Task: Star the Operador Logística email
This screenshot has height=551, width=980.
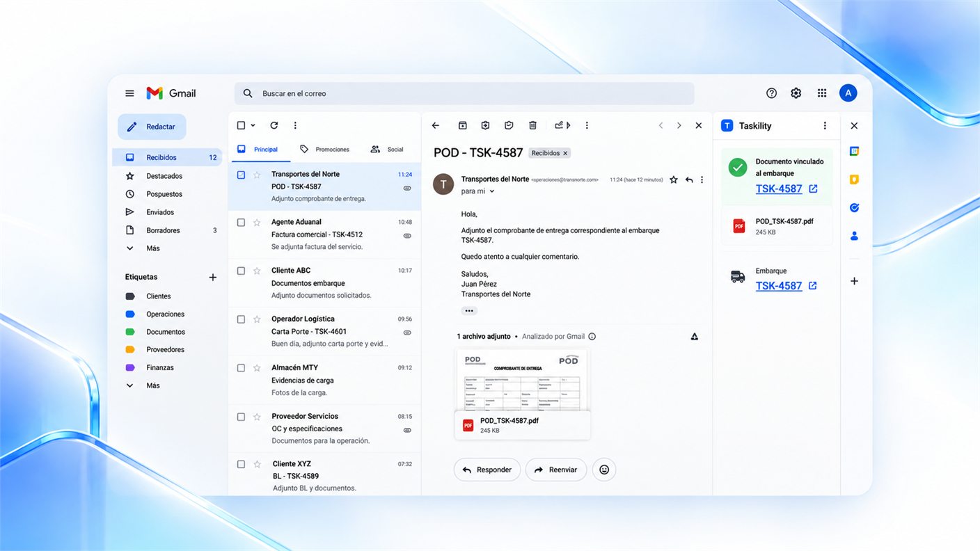Action: click(x=257, y=319)
